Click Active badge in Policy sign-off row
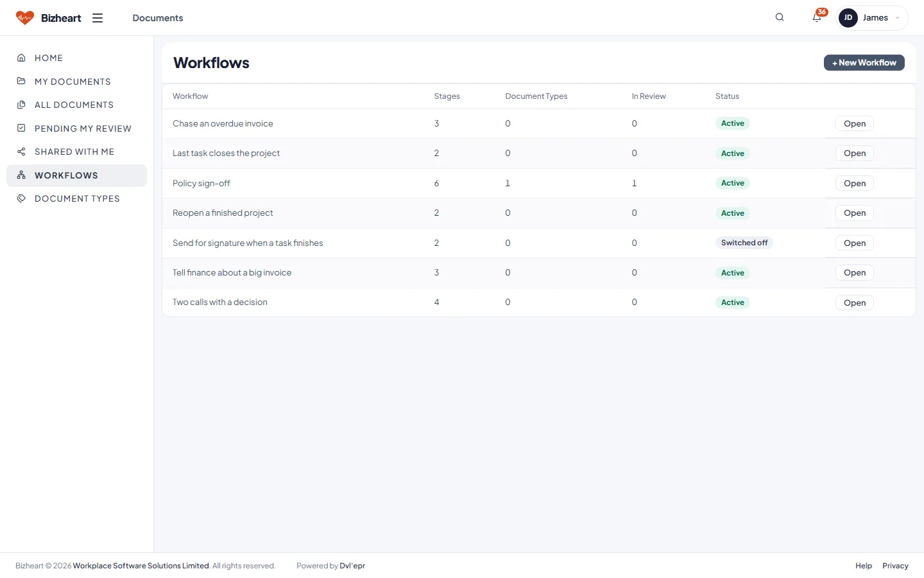The image size is (924, 578). (732, 183)
